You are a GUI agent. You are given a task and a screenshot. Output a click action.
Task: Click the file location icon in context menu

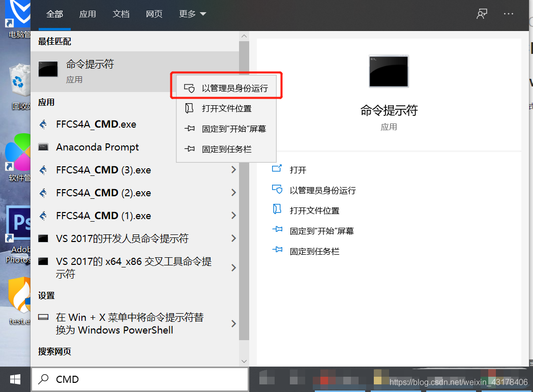click(189, 108)
